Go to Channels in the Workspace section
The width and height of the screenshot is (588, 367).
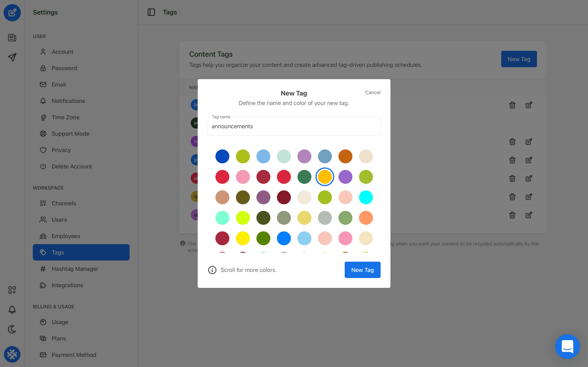pyautogui.click(x=64, y=203)
